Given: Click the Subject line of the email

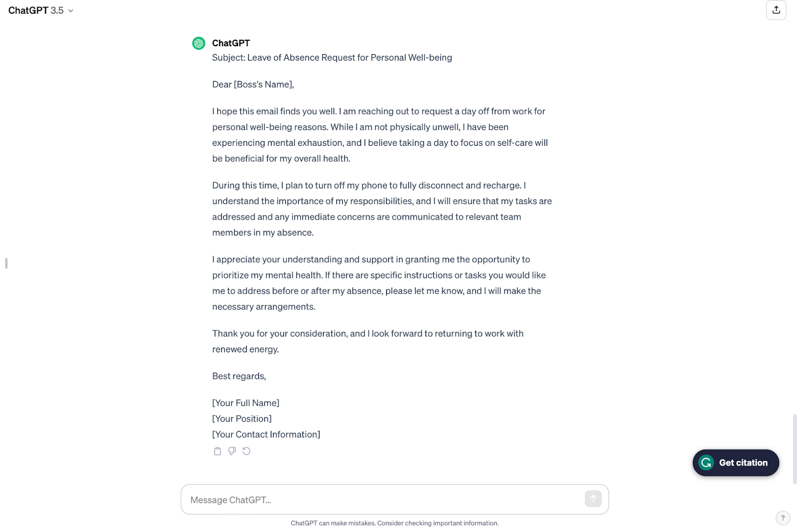Looking at the screenshot, I should click(332, 58).
